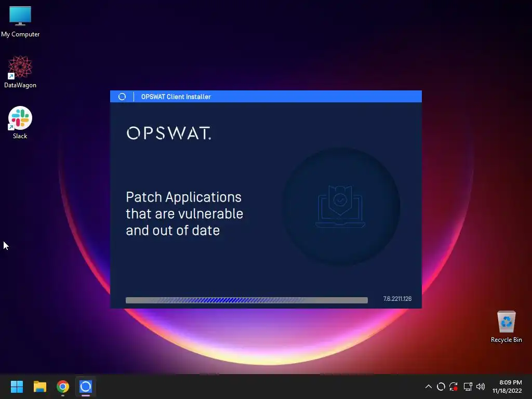Image resolution: width=532 pixels, height=399 pixels.
Task: Click the OPSWAT Client Installer title text
Action: tap(176, 97)
